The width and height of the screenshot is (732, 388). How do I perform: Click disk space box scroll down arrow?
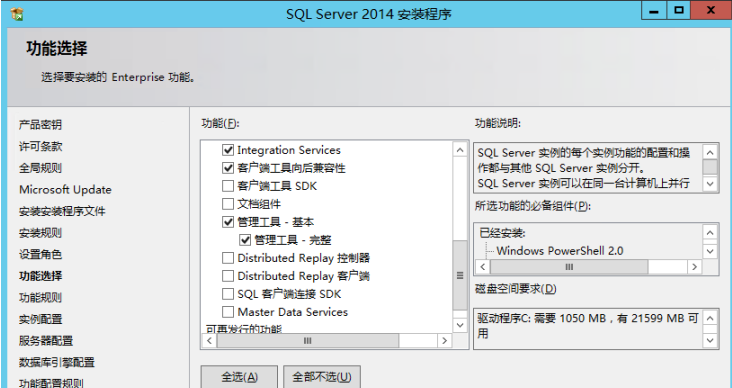710,340
